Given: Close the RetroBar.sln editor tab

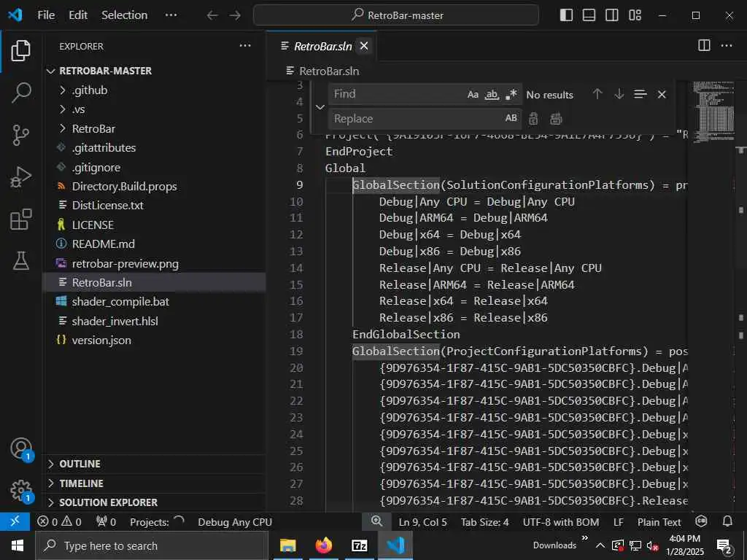Looking at the screenshot, I should point(364,46).
